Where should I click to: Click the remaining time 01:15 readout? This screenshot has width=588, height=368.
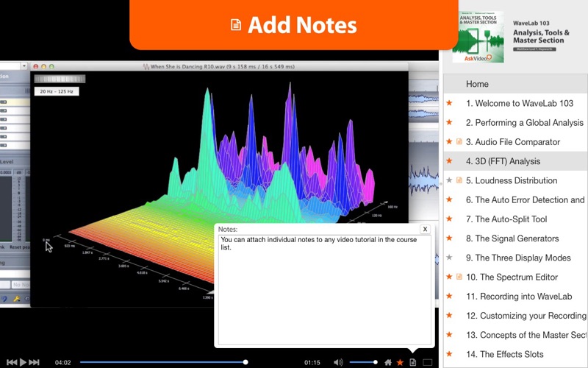point(312,362)
